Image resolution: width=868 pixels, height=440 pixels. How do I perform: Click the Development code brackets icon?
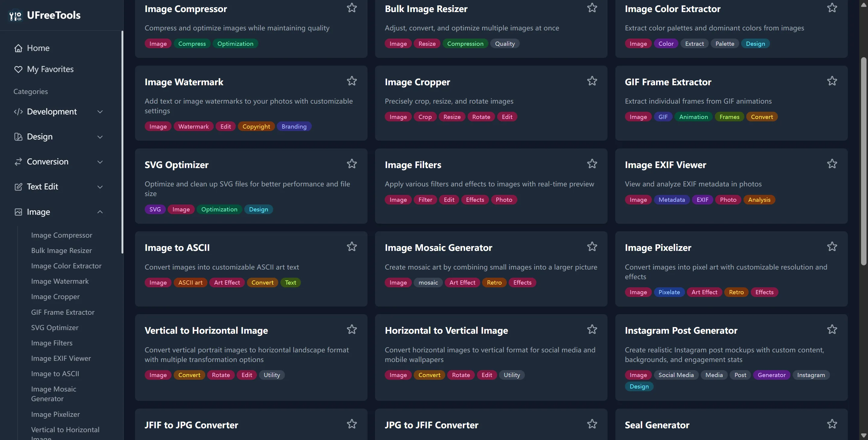click(18, 112)
